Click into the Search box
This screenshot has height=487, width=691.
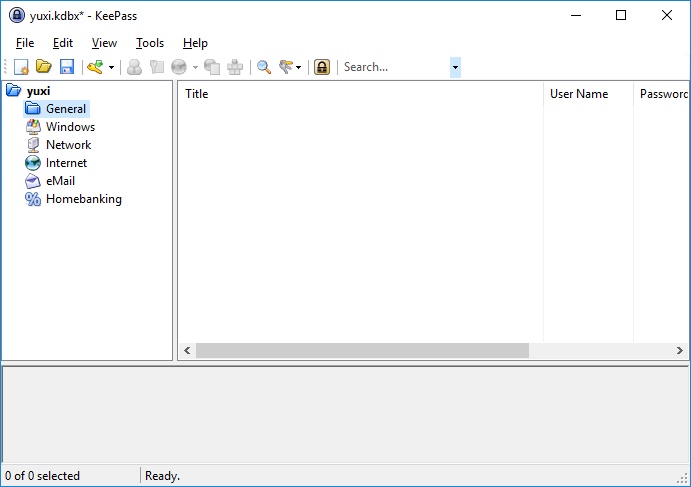pyautogui.click(x=396, y=67)
